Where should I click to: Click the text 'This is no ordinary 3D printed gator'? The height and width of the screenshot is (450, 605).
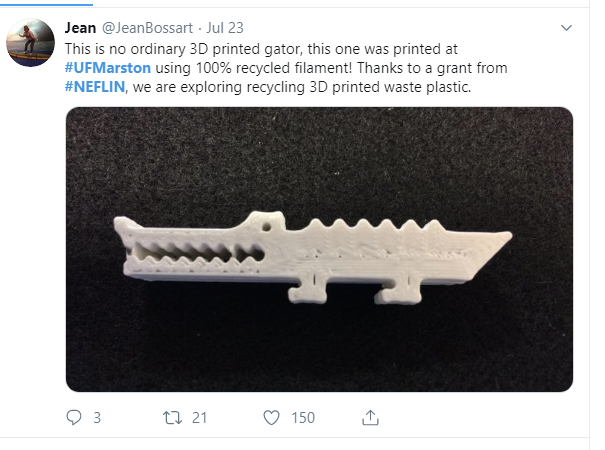click(183, 47)
